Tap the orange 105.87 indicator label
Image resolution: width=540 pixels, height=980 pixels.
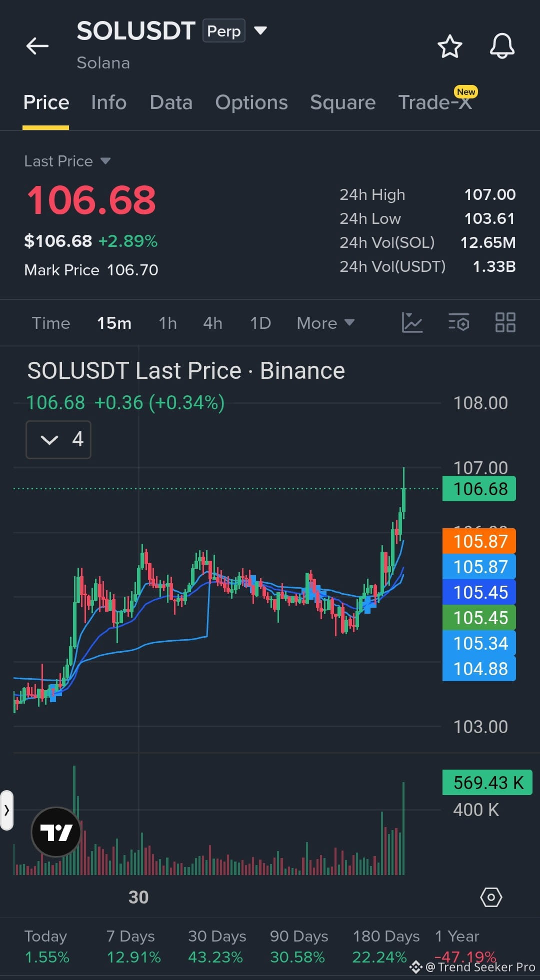[x=479, y=541]
